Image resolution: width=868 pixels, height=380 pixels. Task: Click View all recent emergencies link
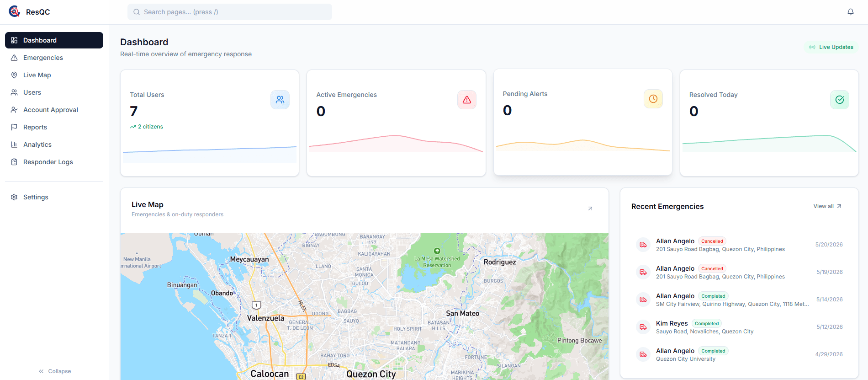pos(827,206)
